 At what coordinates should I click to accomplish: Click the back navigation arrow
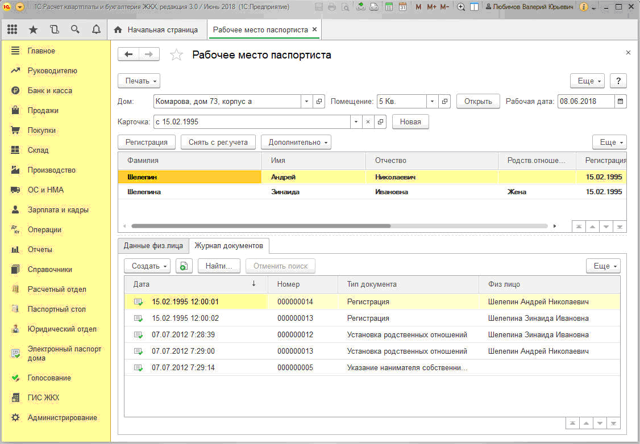128,55
